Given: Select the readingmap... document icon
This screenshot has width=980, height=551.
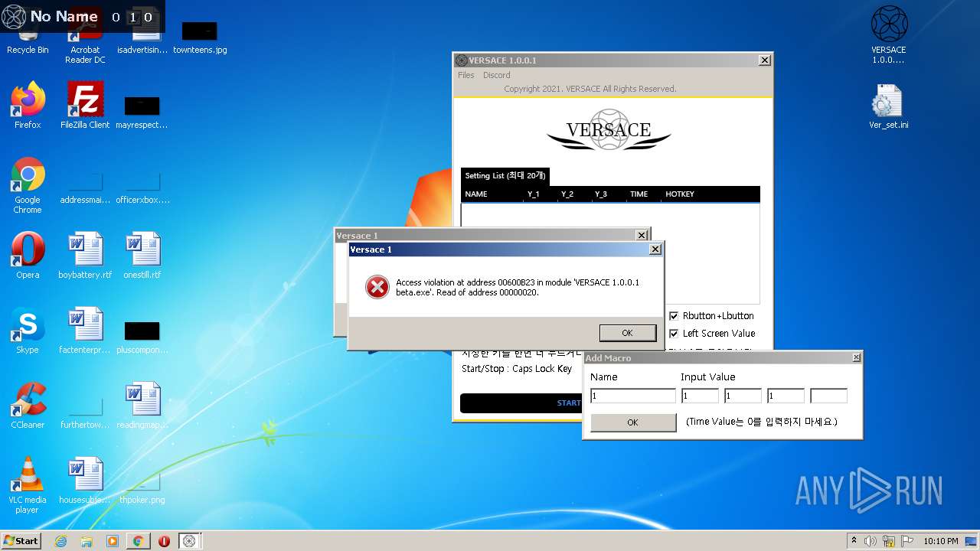Looking at the screenshot, I should [x=142, y=406].
